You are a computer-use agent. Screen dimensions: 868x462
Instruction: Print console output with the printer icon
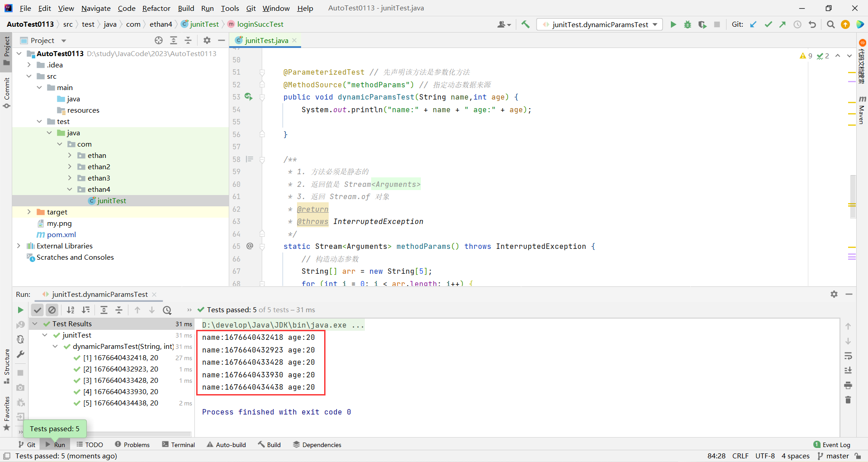click(x=848, y=386)
